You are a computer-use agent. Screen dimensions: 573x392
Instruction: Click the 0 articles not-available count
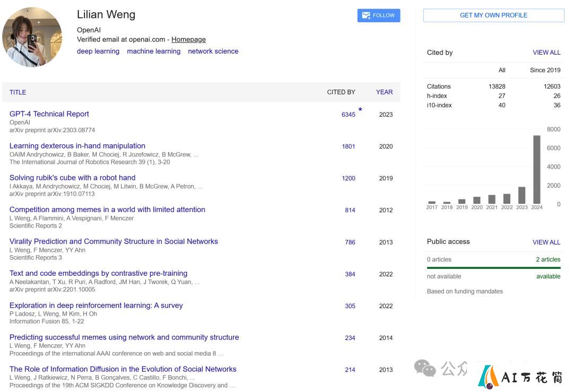[439, 259]
